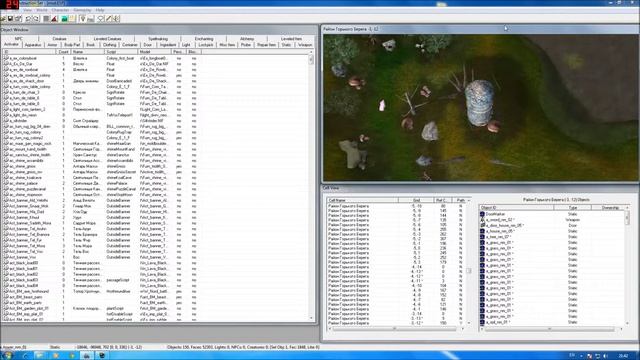The image size is (640, 360).
Task: Toggle the light bulb brightness icon
Action: click(82, 19)
